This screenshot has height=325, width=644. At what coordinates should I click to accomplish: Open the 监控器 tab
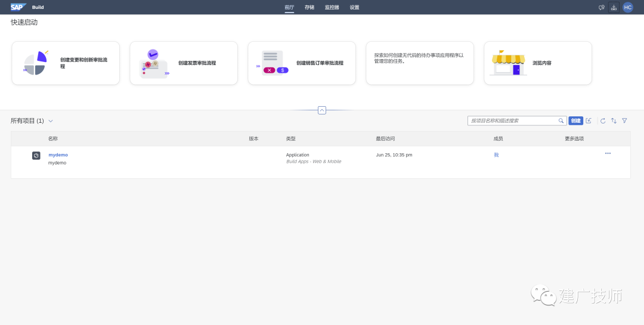(x=332, y=7)
